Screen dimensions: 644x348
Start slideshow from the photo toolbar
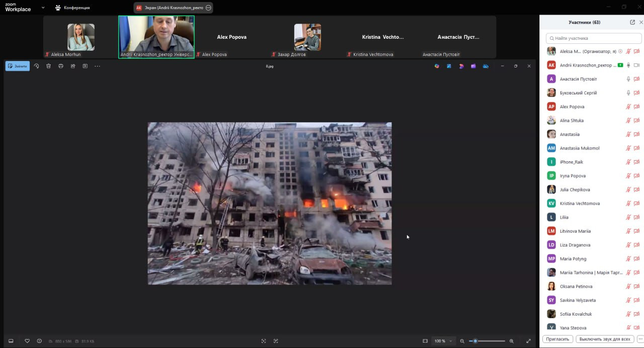(85, 66)
